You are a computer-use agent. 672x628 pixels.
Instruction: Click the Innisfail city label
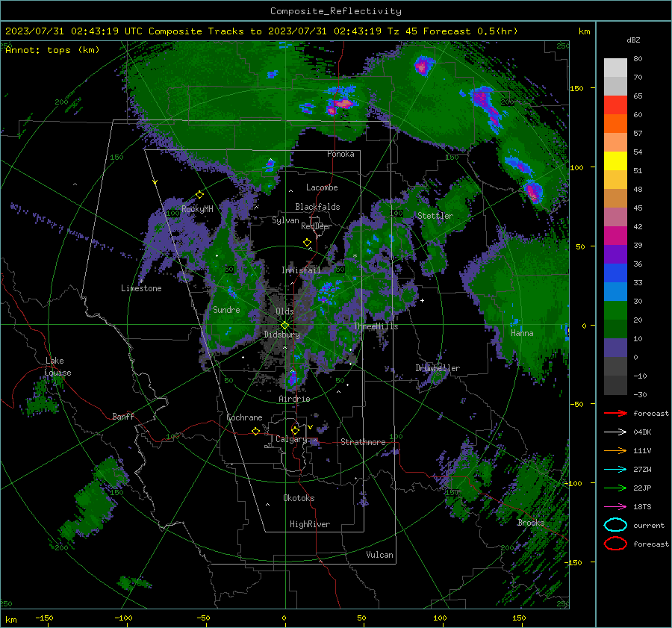[301, 270]
